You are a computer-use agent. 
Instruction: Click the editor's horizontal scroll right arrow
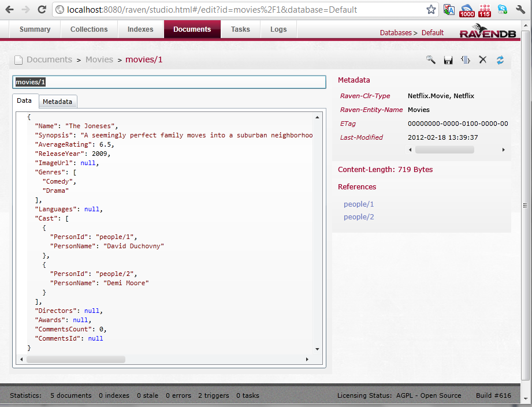(307, 359)
